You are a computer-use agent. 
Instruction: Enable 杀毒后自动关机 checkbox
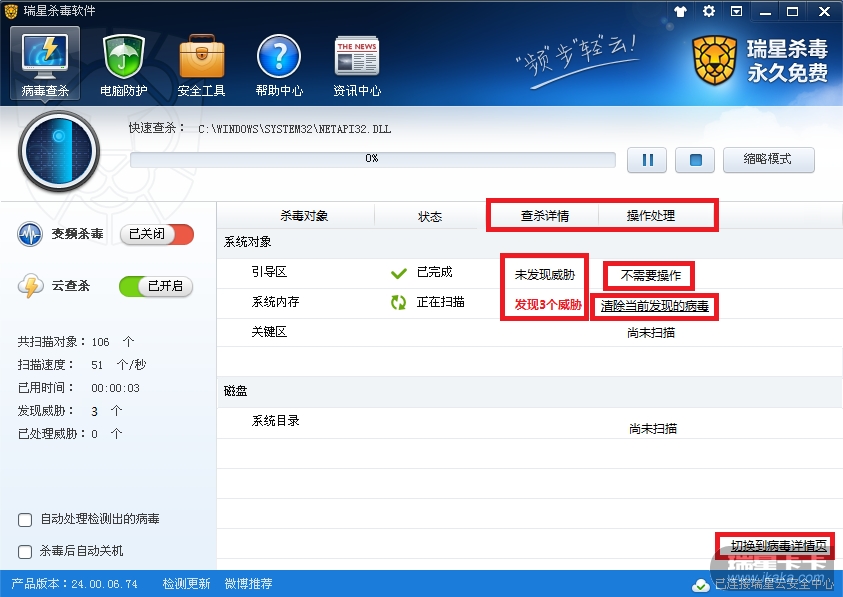point(25,552)
